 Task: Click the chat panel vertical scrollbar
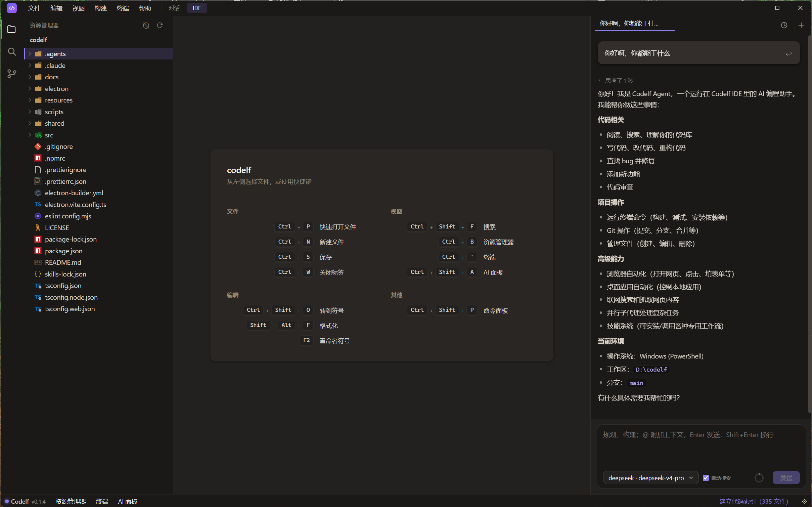810,223
